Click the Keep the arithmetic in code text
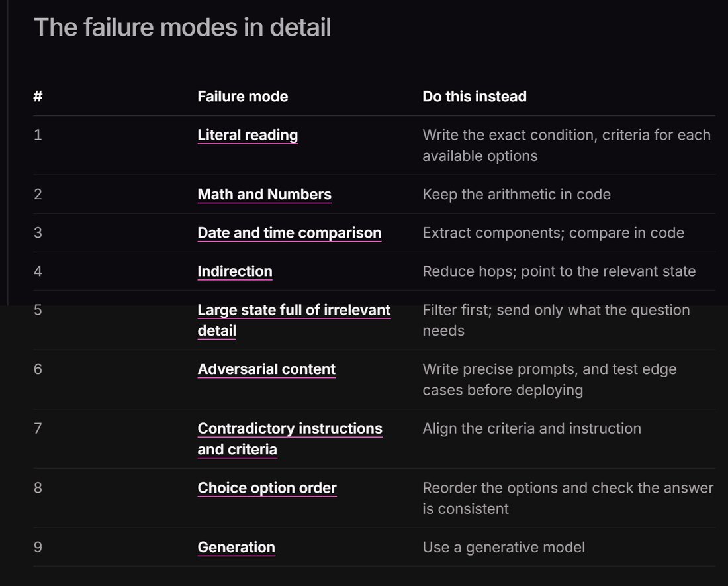728x586 pixels. [x=516, y=194]
